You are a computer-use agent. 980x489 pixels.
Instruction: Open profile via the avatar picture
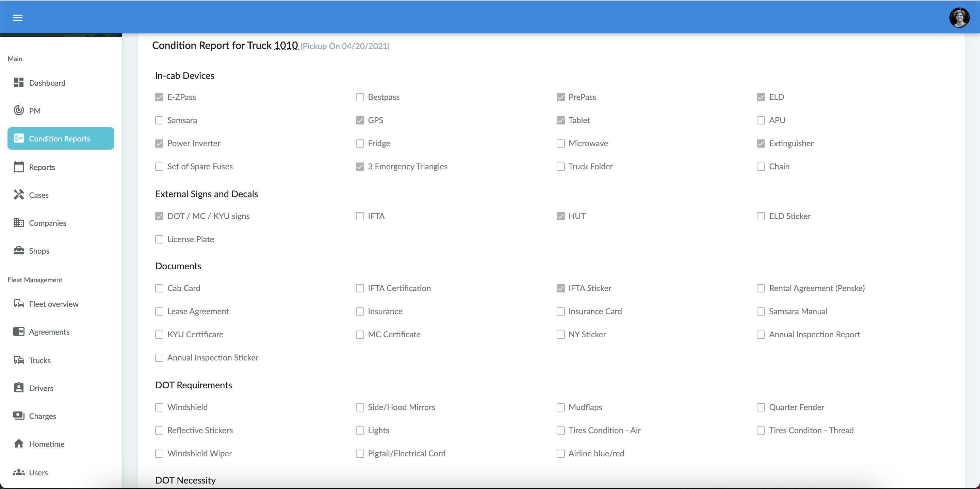pyautogui.click(x=960, y=17)
